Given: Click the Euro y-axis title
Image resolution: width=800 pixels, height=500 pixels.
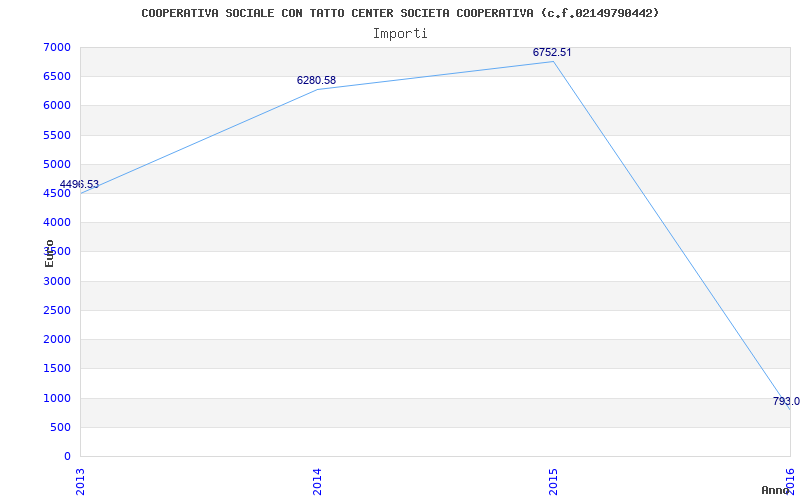Looking at the screenshot, I should pos(49,253).
